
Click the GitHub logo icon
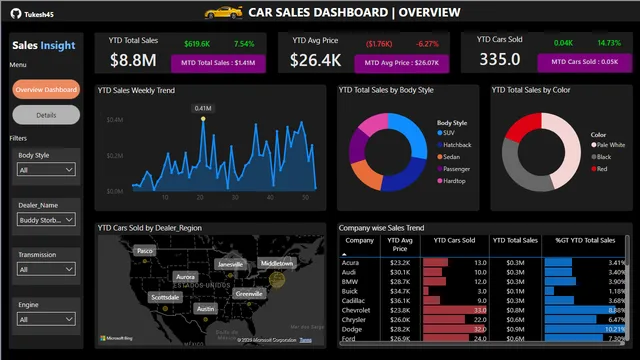16,14
